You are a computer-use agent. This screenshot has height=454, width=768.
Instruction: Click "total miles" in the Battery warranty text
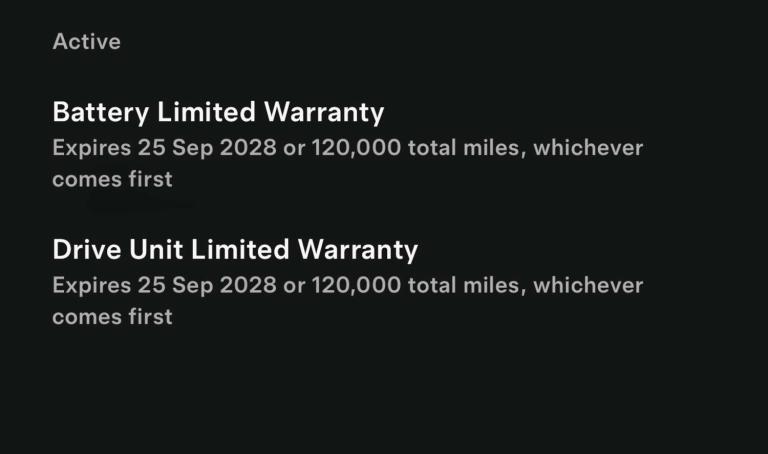click(465, 149)
